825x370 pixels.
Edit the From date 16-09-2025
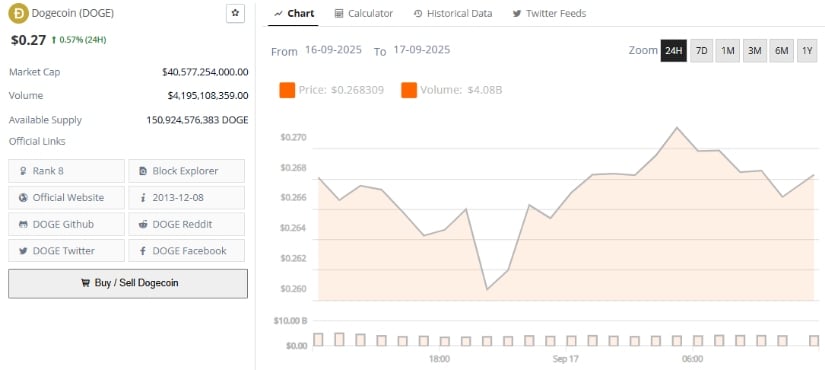[334, 50]
